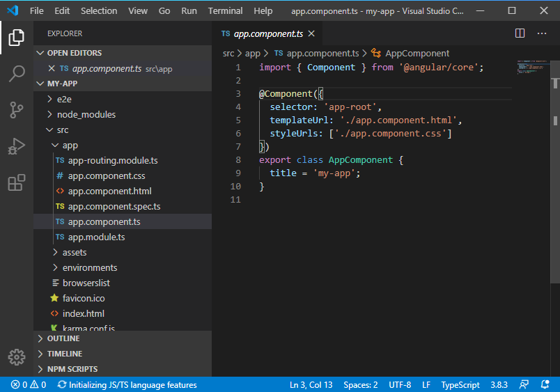560x392 pixels.
Task: Split the editor to the right
Action: pyautogui.click(x=520, y=33)
